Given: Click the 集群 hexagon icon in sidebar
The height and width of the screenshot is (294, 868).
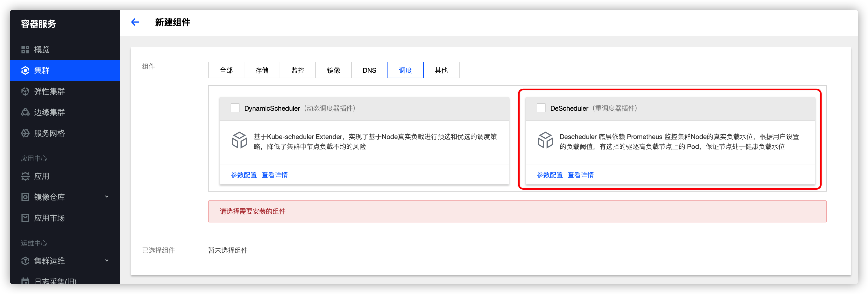Looking at the screenshot, I should (25, 70).
